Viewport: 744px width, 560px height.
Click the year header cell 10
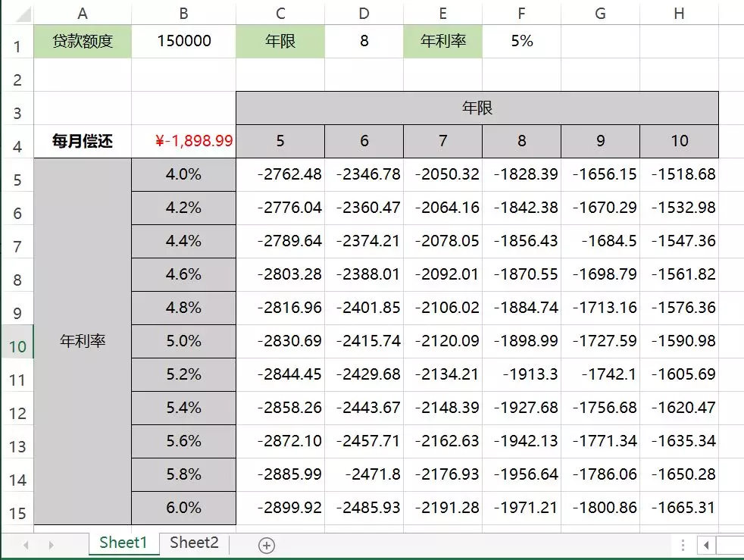pyautogui.click(x=679, y=142)
